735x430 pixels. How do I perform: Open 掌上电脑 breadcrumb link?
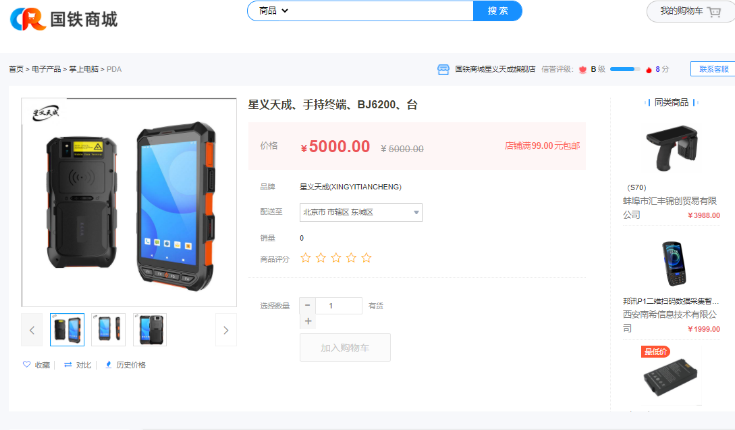pyautogui.click(x=83, y=69)
